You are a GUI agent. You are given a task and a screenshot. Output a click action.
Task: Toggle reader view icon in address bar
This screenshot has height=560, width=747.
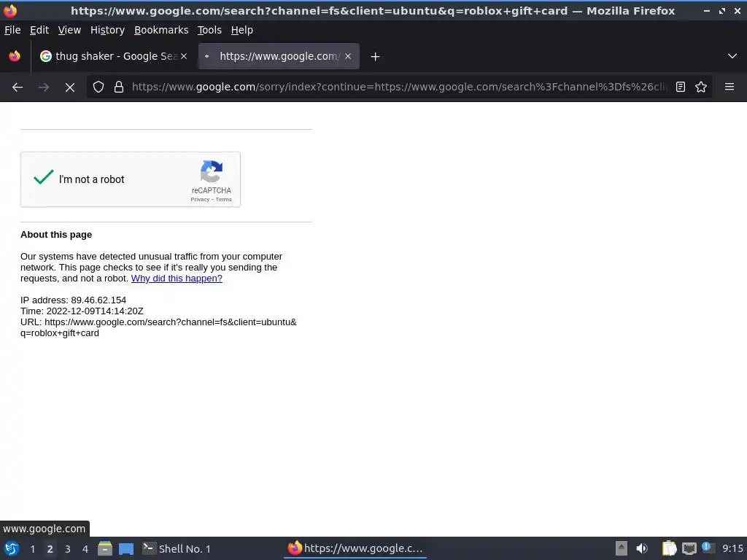coord(681,87)
